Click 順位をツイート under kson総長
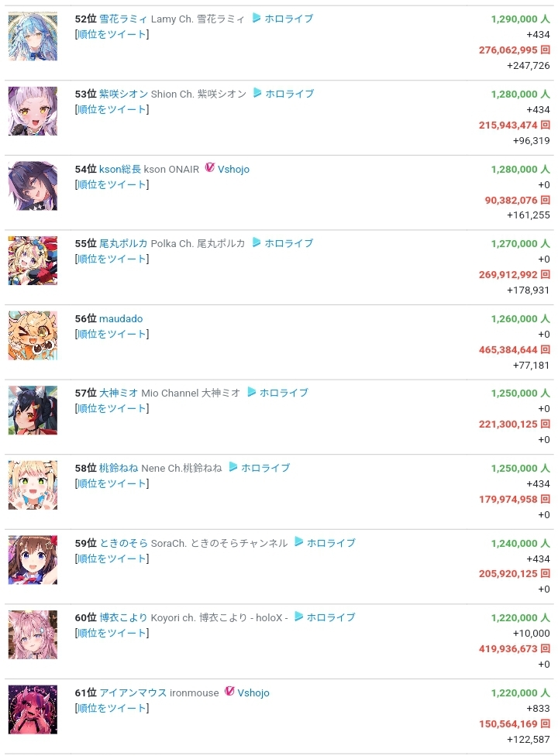This screenshot has height=756, width=558. tap(112, 184)
